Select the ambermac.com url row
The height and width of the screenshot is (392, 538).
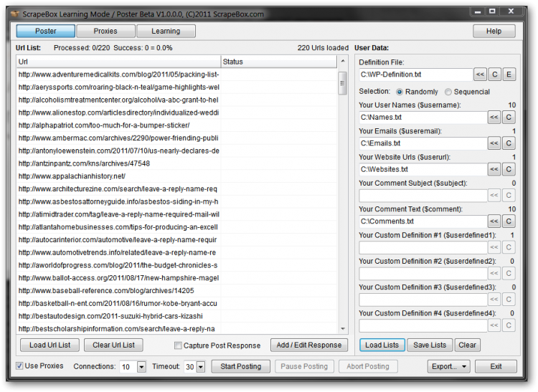click(x=176, y=138)
